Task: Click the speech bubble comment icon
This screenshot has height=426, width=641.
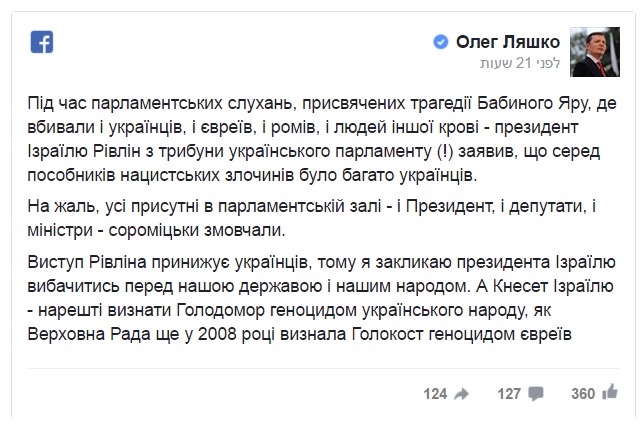Action: pos(535,394)
